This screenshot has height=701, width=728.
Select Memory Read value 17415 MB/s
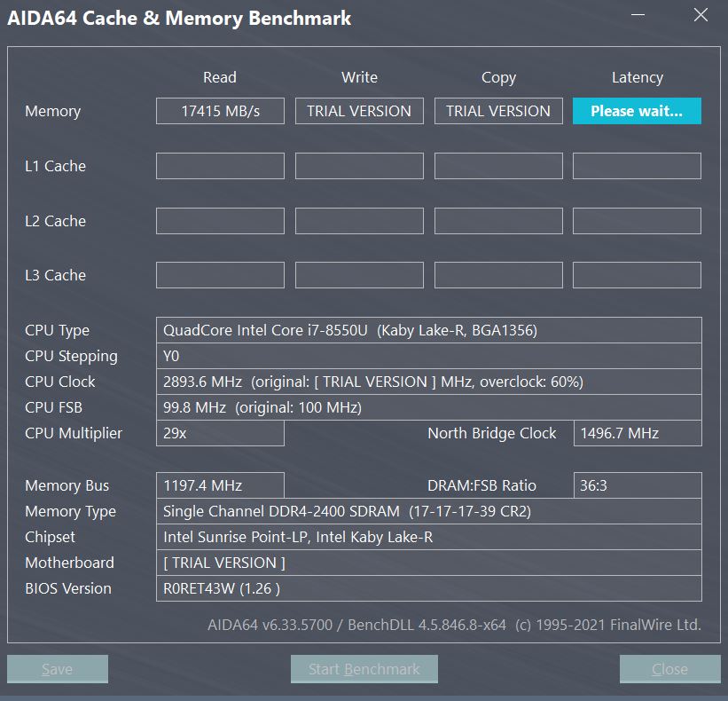point(220,111)
